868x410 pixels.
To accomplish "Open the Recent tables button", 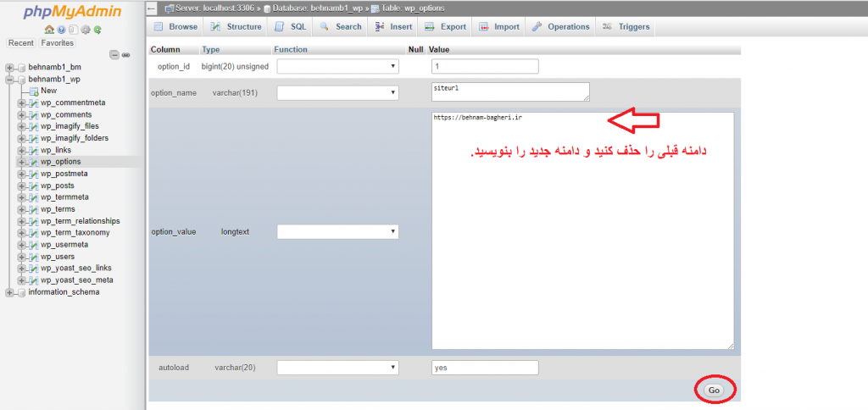I will coord(21,42).
